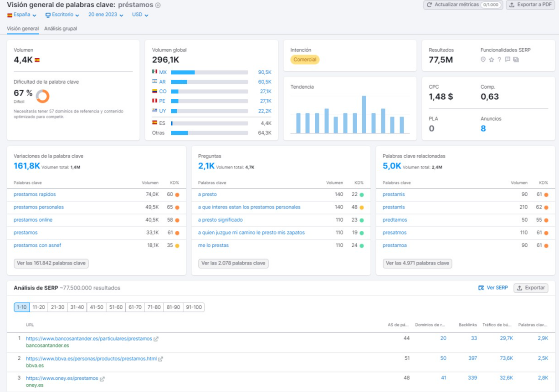The image size is (559, 392).
Task: Click Exportar button in SERP analysis
Action: (531, 288)
